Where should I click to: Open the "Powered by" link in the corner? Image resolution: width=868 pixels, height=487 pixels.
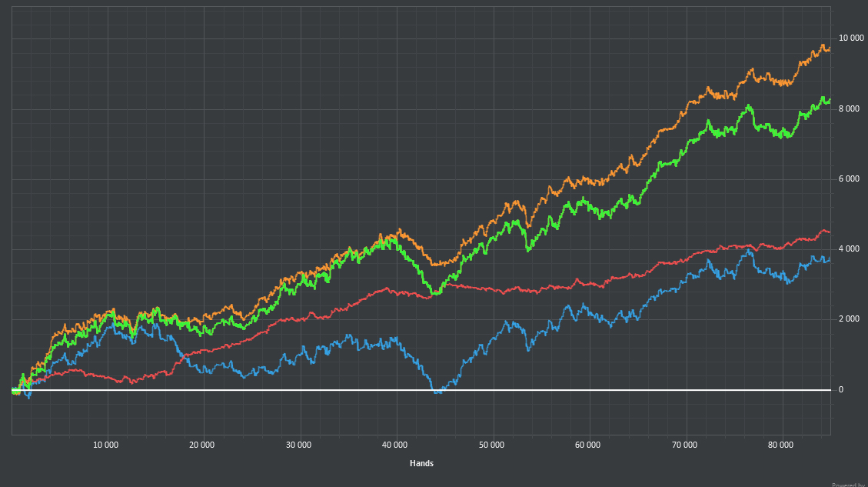[x=849, y=484]
